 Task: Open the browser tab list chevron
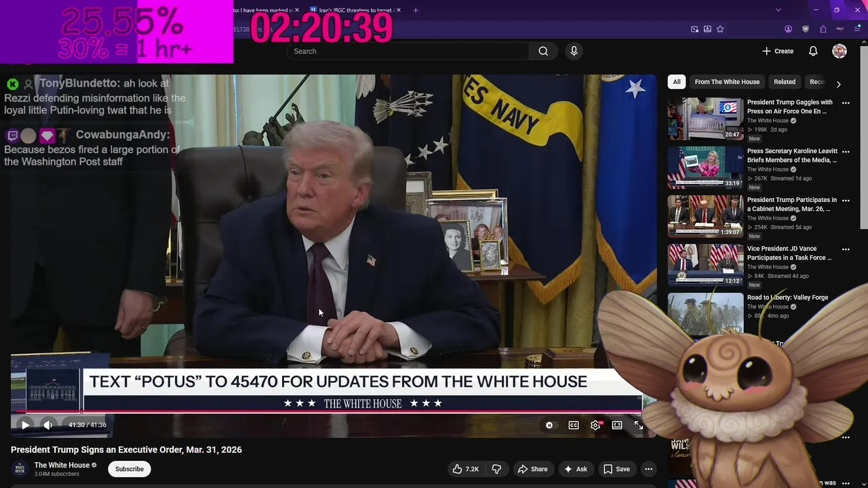778,10
